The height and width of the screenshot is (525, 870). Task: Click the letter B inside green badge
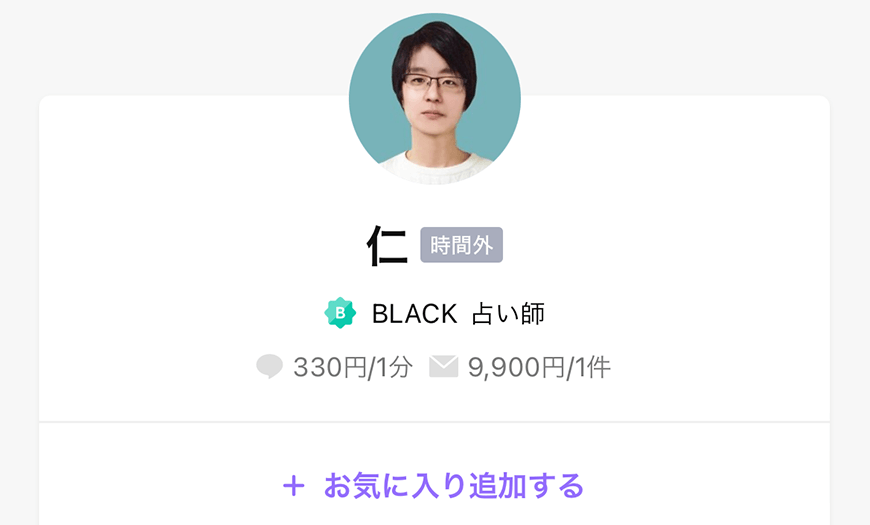340,313
